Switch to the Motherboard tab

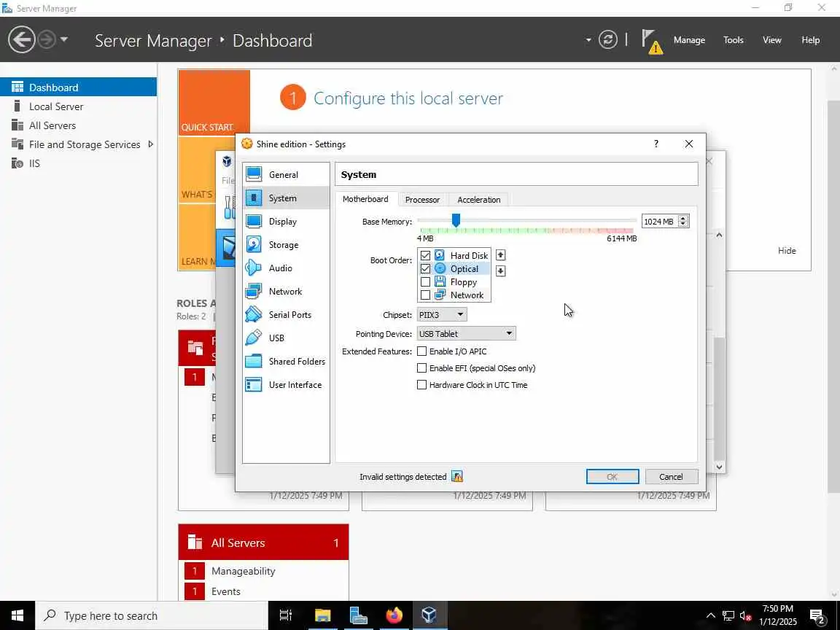point(365,199)
